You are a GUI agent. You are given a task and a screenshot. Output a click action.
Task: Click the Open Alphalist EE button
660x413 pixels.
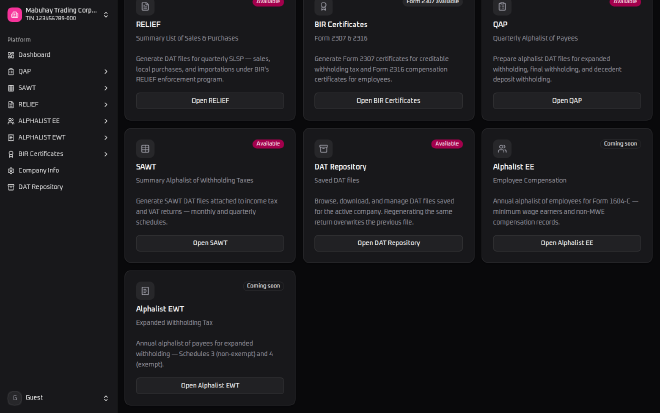tap(567, 243)
